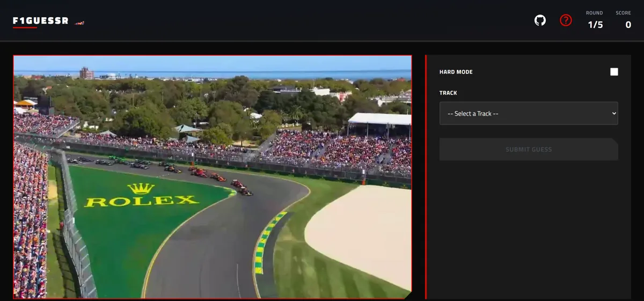The image size is (644, 301).
Task: Open the GitHub repository icon
Action: [540, 20]
